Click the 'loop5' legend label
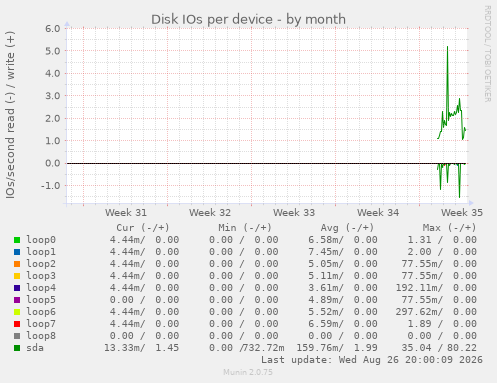The width and height of the screenshot is (497, 383). [41, 300]
